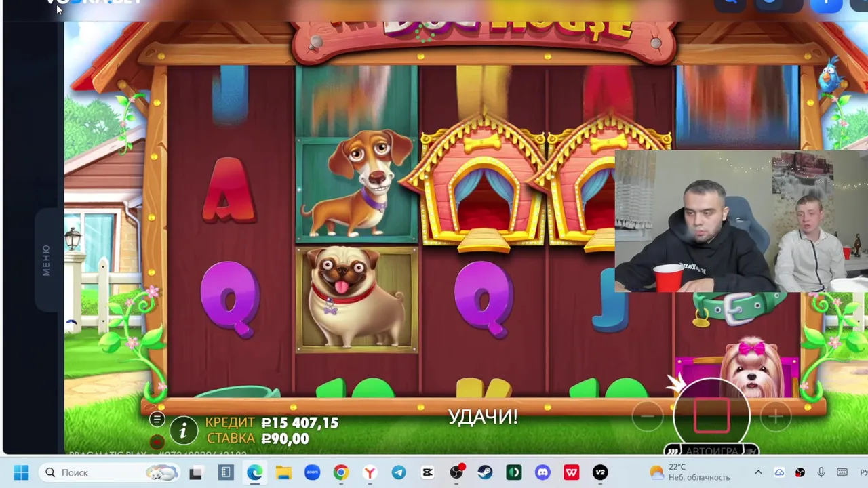
Task: Open the touch keyboard tray icon
Action: click(842, 472)
